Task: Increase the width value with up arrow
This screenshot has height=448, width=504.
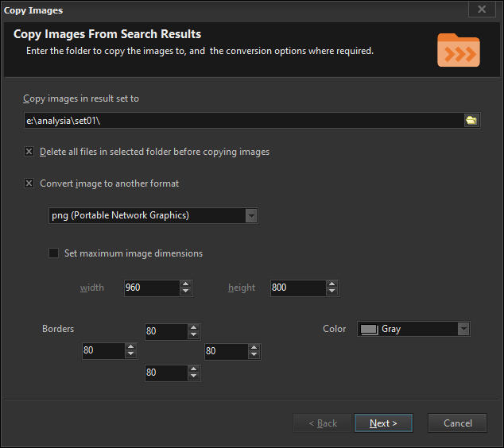Action: (x=186, y=284)
